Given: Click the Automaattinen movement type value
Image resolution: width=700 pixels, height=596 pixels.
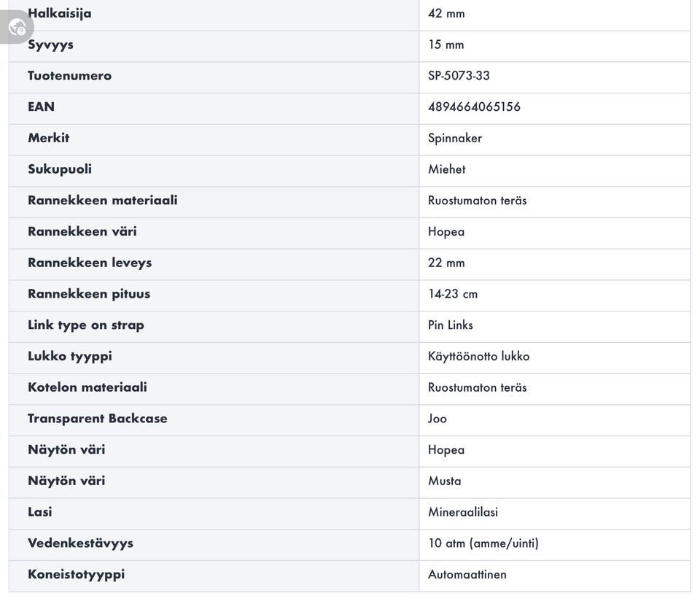Looking at the screenshot, I should (x=467, y=574).
